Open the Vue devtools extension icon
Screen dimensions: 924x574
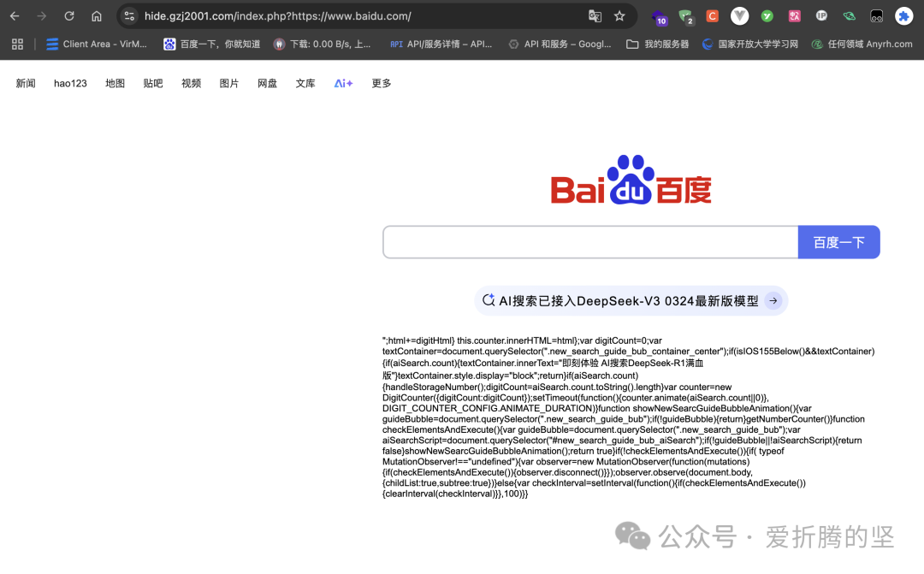click(739, 16)
